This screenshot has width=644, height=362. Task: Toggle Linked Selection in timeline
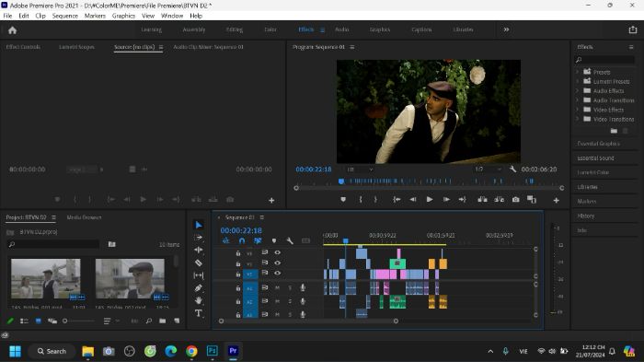coord(258,240)
